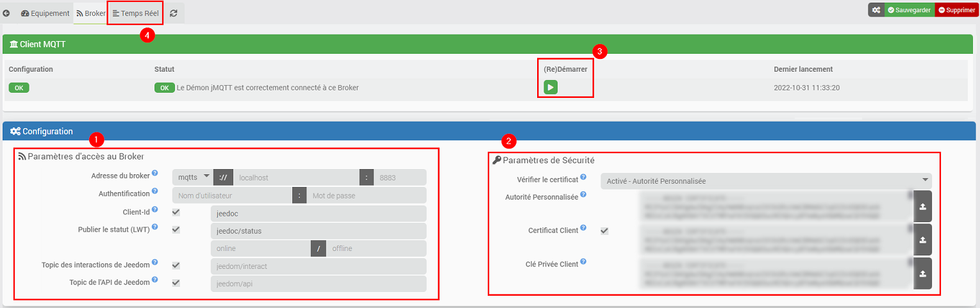Click the OK badge under Configuration
The height and width of the screenshot is (308, 980).
19,88
